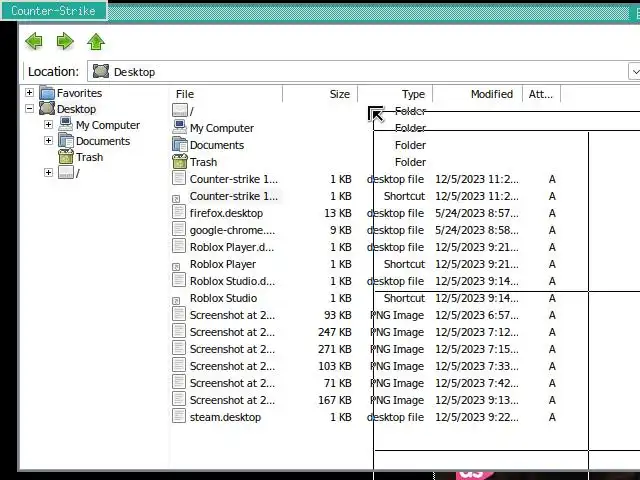
Task: Select the 167 KB Screenshot file name
Action: pyautogui.click(x=232, y=400)
